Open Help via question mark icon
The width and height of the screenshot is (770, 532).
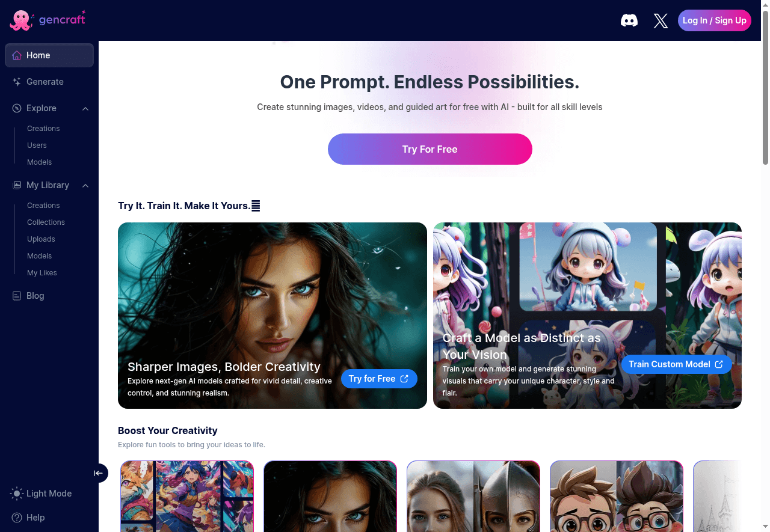[17, 518]
